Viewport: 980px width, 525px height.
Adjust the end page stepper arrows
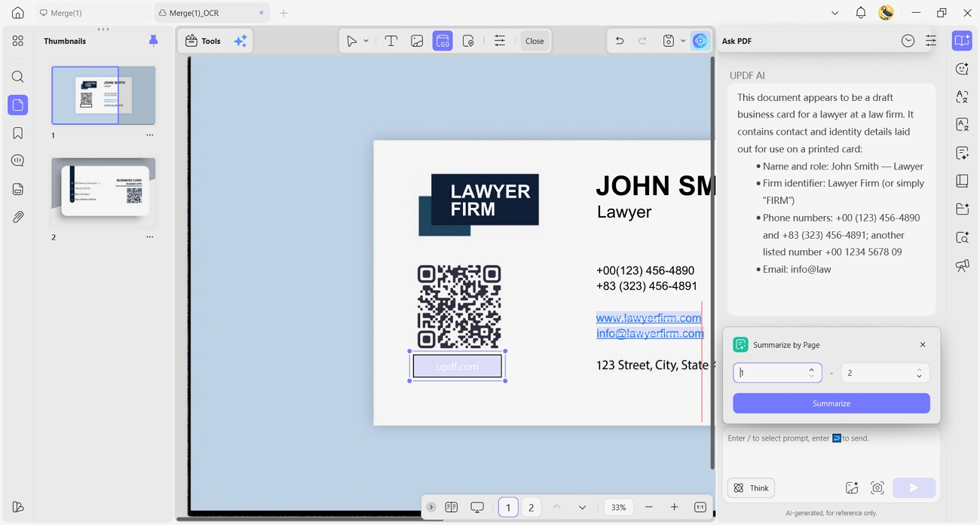pyautogui.click(x=919, y=373)
